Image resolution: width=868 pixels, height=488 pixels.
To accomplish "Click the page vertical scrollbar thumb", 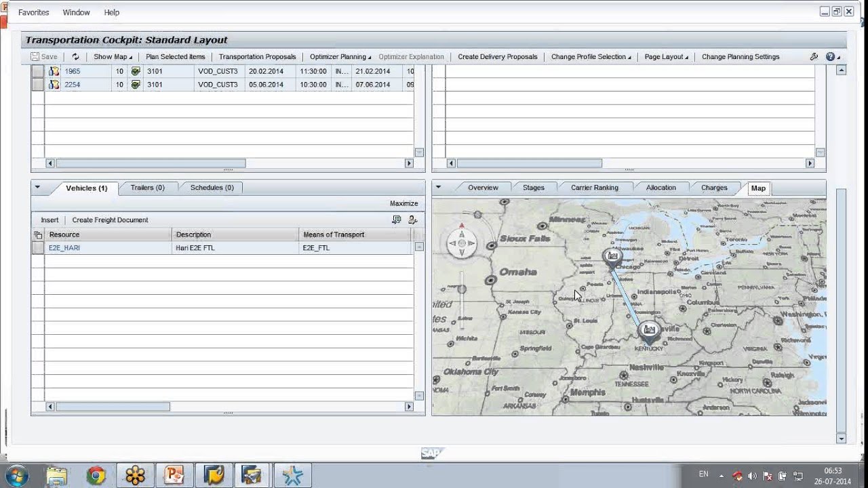I will [x=842, y=310].
